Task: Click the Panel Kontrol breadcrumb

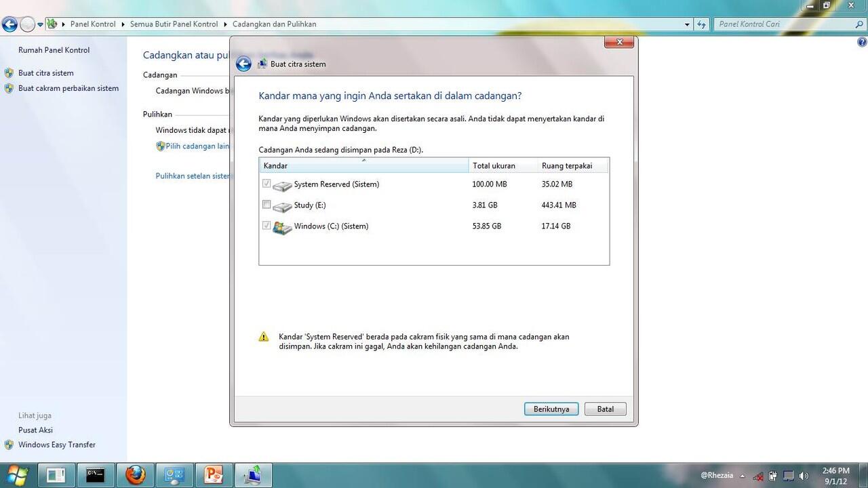Action: click(93, 24)
